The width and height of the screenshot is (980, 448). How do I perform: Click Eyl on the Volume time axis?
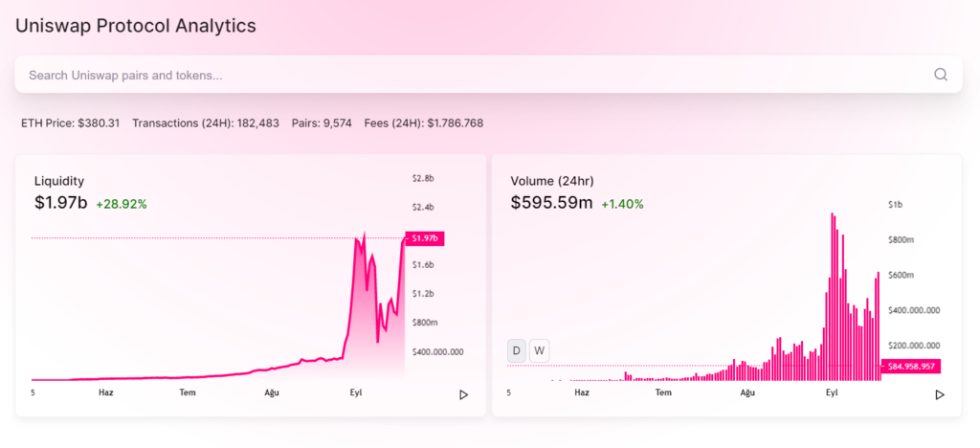point(832,392)
